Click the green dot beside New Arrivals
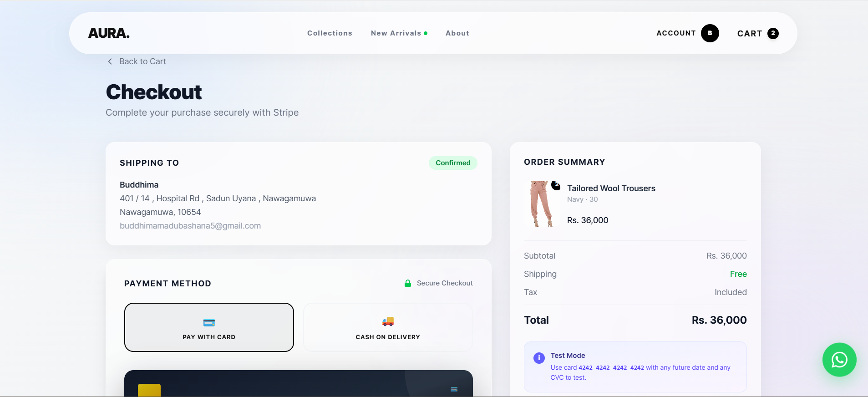Viewport: 868px width, 397px height. click(426, 33)
